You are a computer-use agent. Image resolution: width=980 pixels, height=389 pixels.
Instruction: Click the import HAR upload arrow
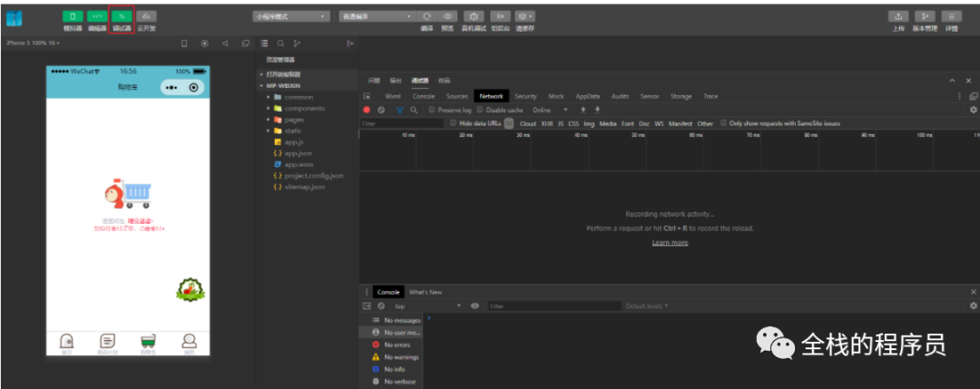point(583,110)
